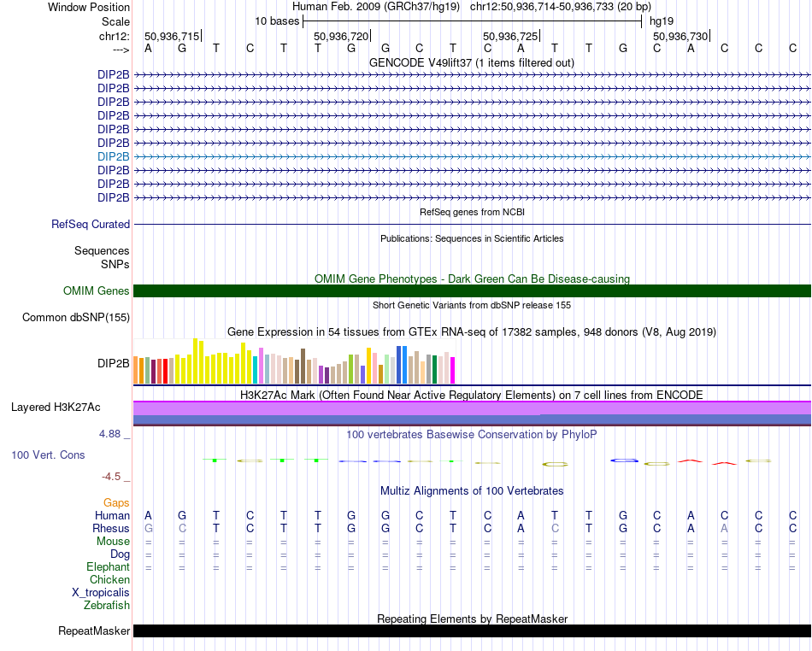Click the blue G conservation logo glyph
Image resolution: width=812 pixels, height=651 pixels.
point(624,460)
